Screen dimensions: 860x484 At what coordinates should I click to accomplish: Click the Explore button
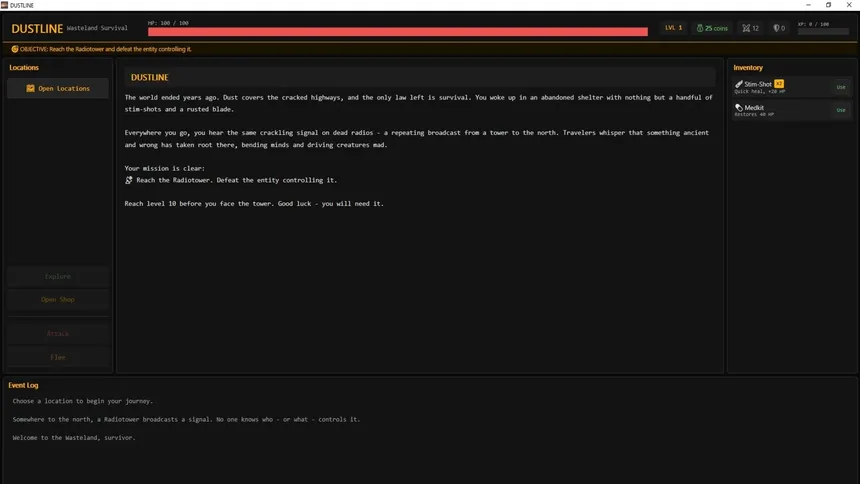pyautogui.click(x=58, y=277)
